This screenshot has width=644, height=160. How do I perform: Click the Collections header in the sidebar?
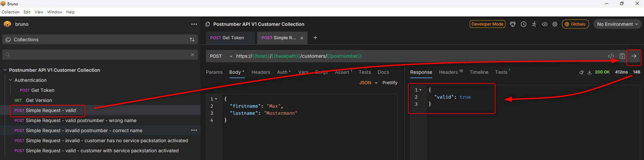click(100, 40)
